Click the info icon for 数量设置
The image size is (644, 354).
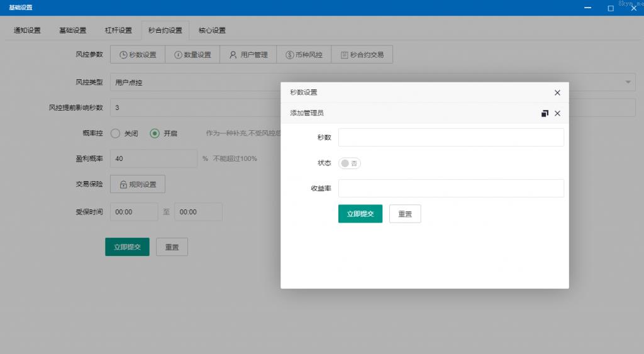(x=178, y=55)
